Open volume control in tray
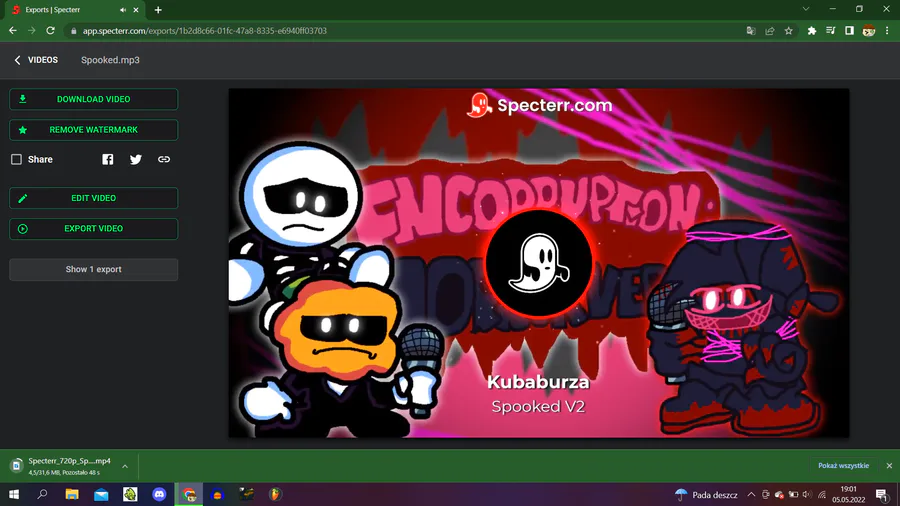 click(807, 495)
